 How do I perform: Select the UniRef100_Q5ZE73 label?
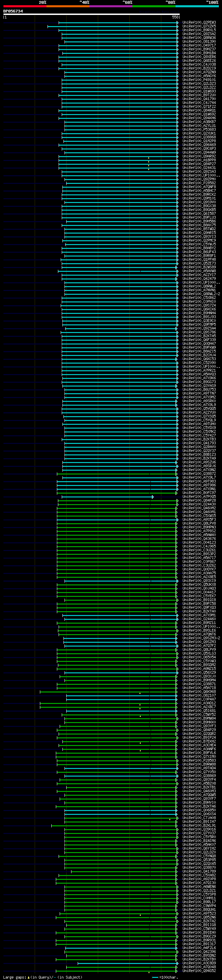point(199,263)
